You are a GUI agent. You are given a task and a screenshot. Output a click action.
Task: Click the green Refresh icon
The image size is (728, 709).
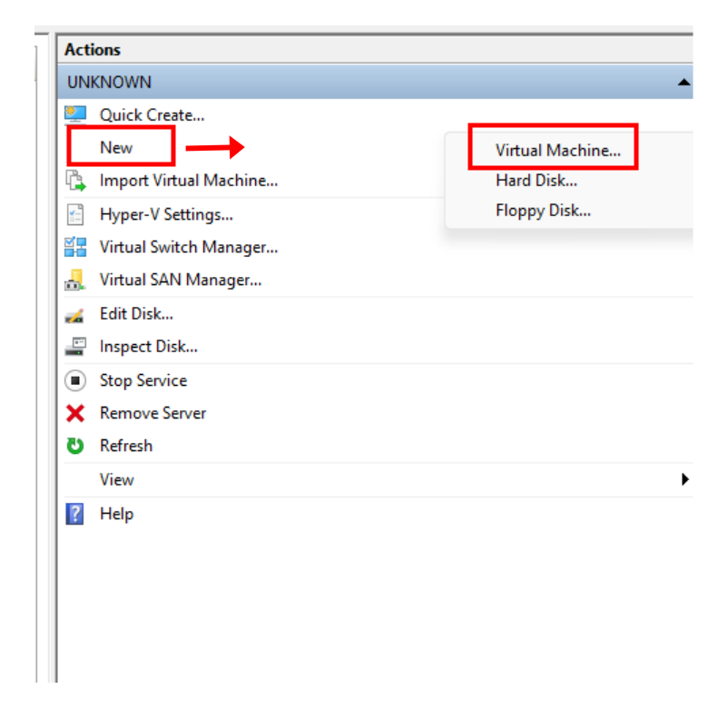75,446
